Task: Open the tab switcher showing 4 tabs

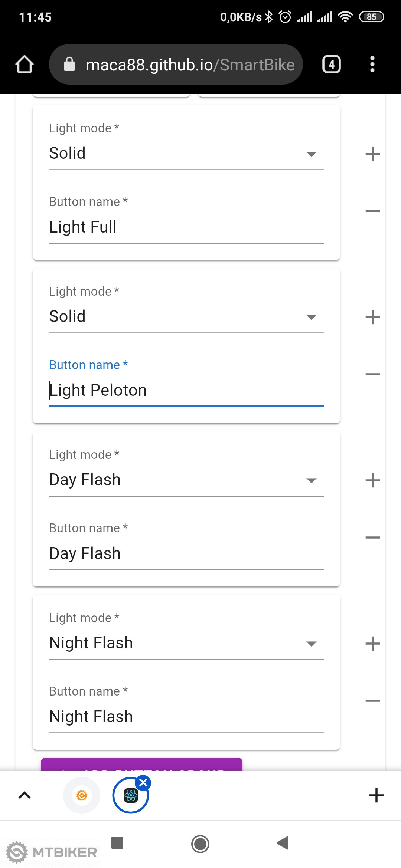Action: 331,65
